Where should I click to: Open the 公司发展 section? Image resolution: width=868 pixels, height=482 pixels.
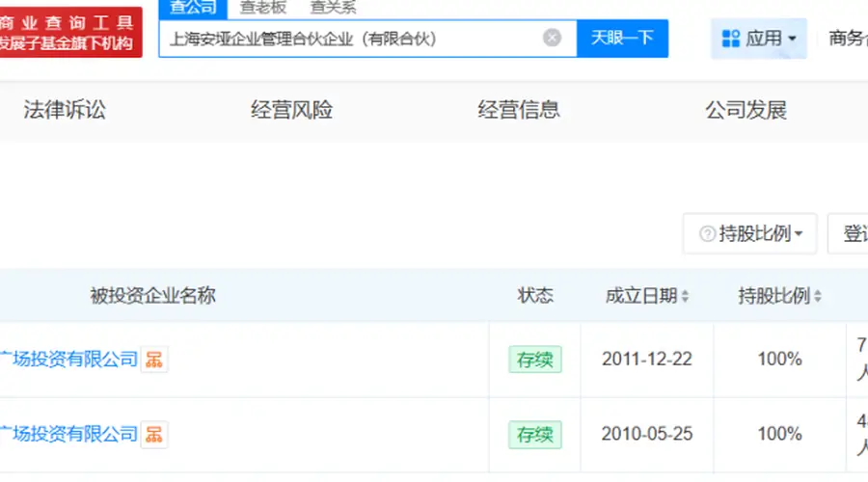click(746, 110)
